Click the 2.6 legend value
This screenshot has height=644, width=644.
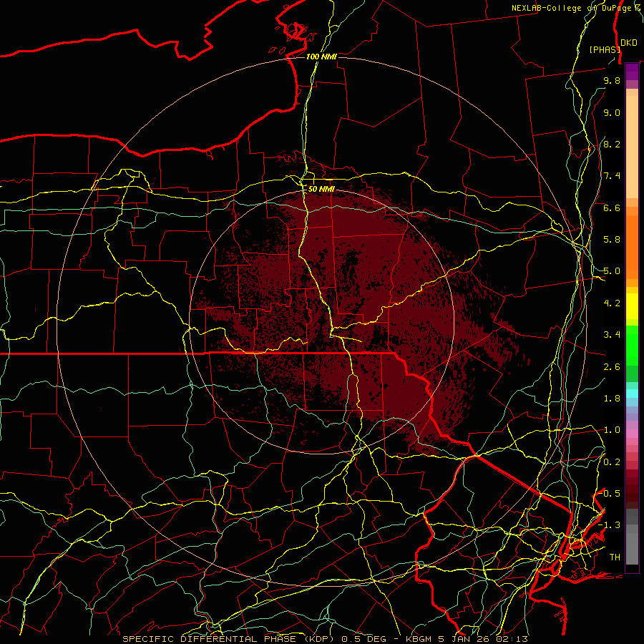pos(612,366)
